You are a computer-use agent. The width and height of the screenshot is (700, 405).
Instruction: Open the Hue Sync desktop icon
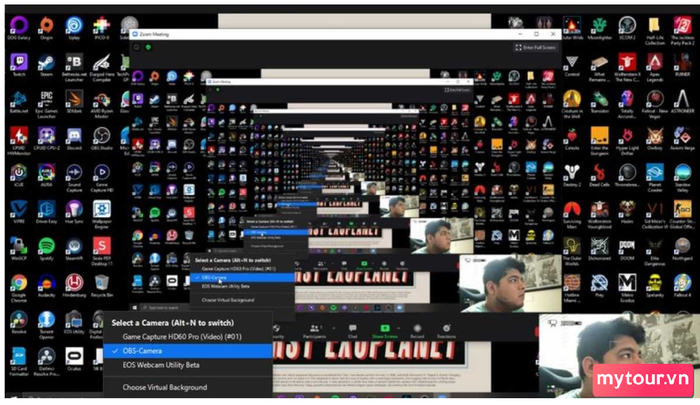coord(74,212)
